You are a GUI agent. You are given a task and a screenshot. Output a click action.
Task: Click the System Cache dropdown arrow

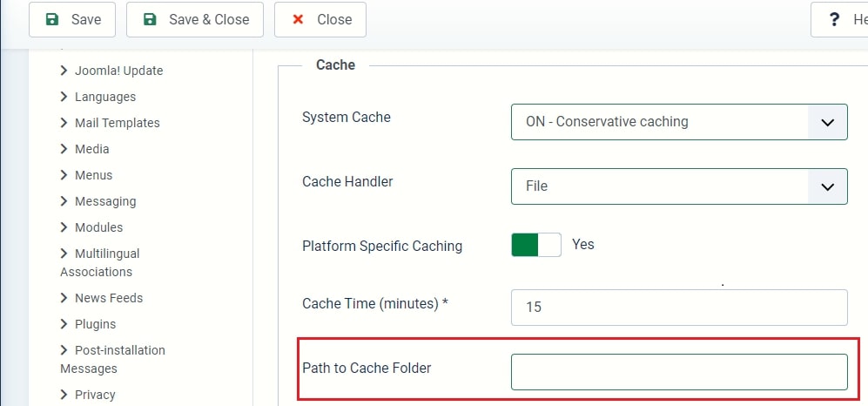point(828,122)
